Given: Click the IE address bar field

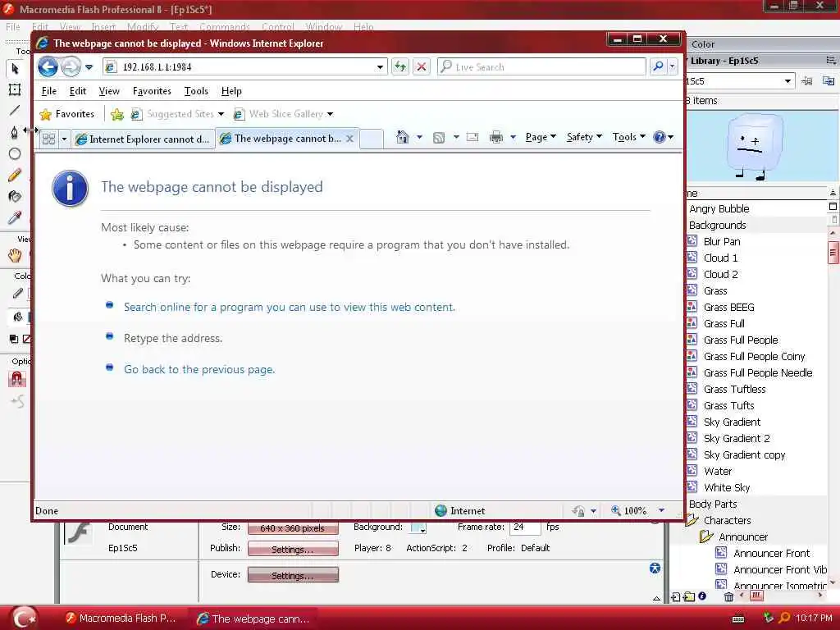Looking at the screenshot, I should click(244, 67).
